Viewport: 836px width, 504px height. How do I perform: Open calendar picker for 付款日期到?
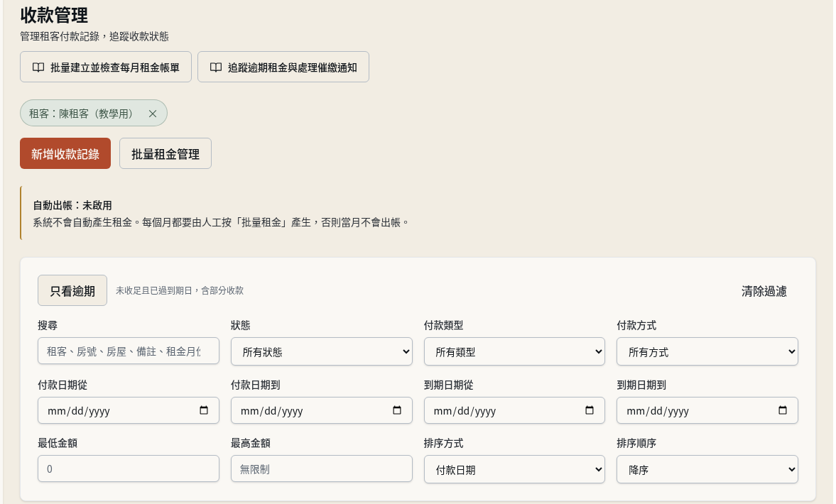pos(396,410)
